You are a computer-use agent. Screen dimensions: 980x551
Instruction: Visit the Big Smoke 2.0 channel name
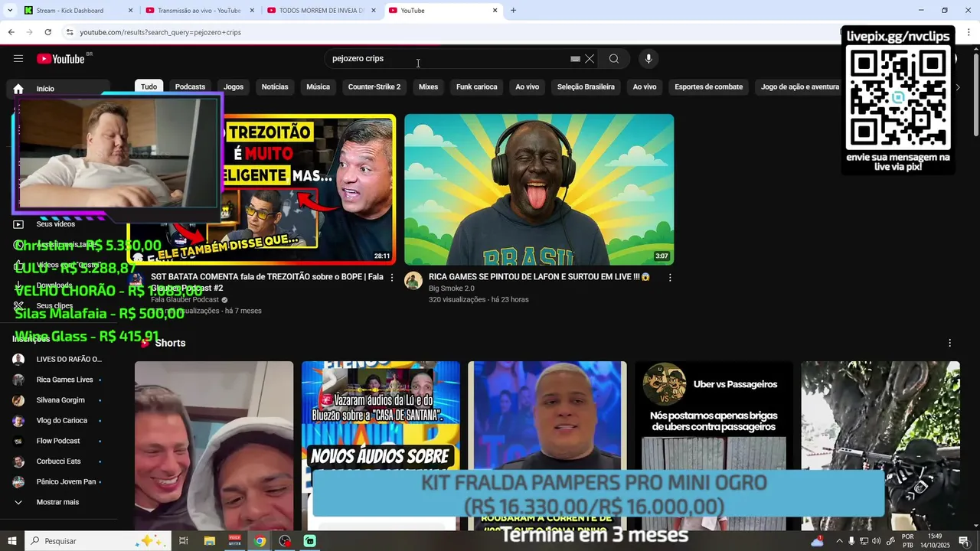coord(452,289)
